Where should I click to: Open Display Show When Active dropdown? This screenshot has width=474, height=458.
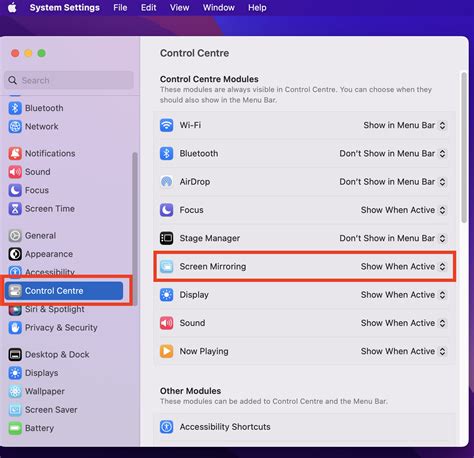(403, 295)
